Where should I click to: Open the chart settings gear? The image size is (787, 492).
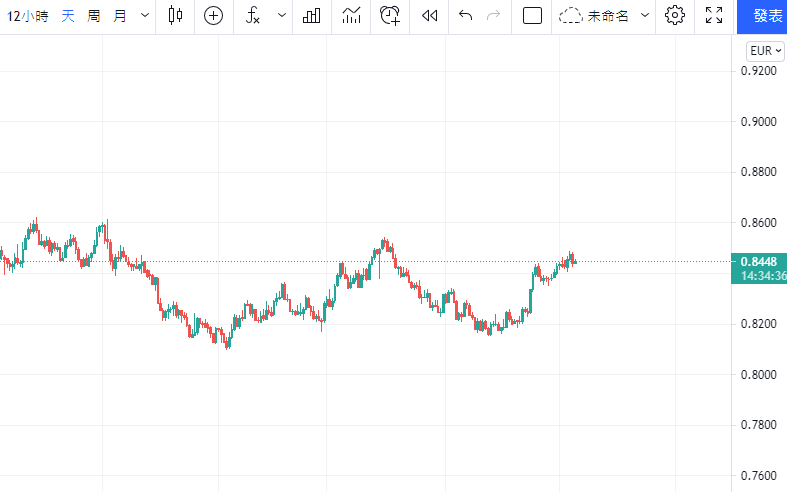(675, 16)
